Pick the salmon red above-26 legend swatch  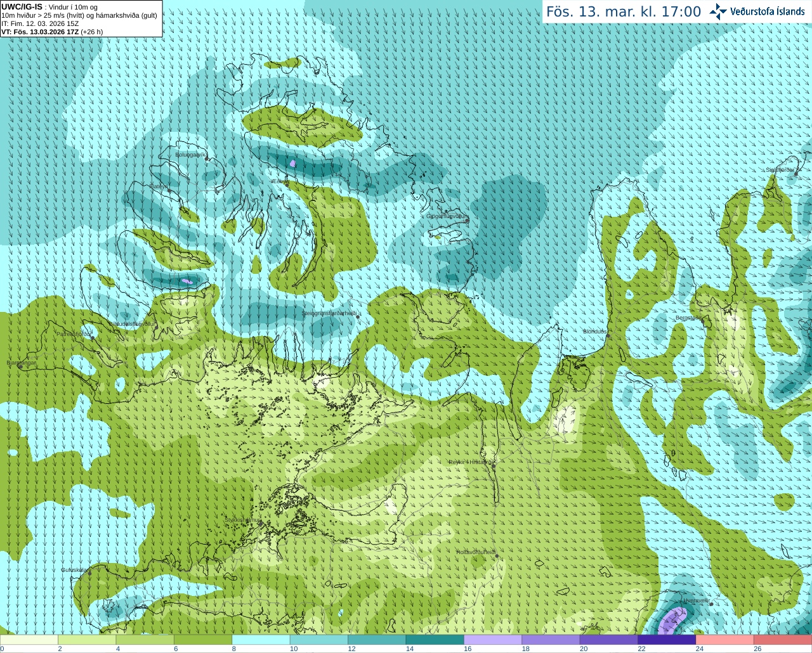[x=783, y=640]
